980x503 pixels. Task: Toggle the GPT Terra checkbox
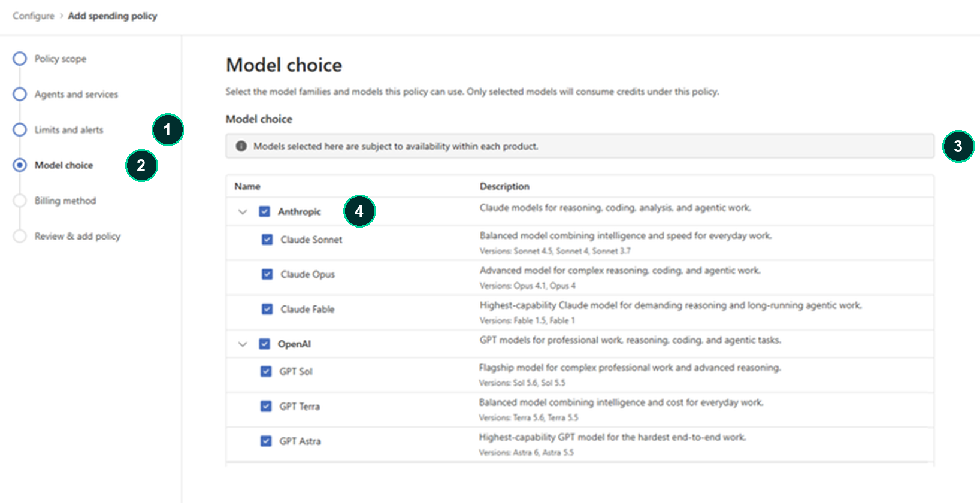coord(266,406)
